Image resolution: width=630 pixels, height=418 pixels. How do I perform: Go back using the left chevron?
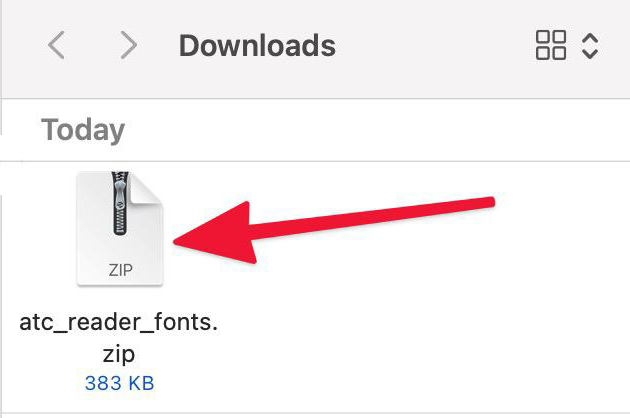(x=57, y=45)
